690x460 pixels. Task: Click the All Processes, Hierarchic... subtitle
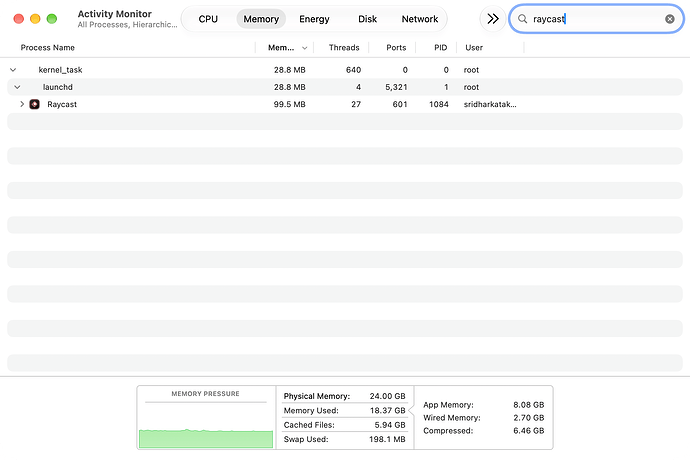128,25
